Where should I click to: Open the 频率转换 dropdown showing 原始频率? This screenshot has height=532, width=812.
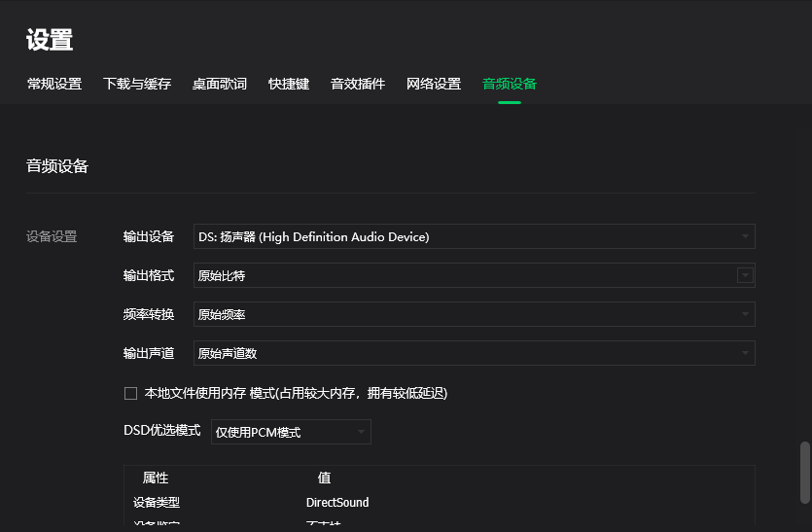pyautogui.click(x=475, y=314)
